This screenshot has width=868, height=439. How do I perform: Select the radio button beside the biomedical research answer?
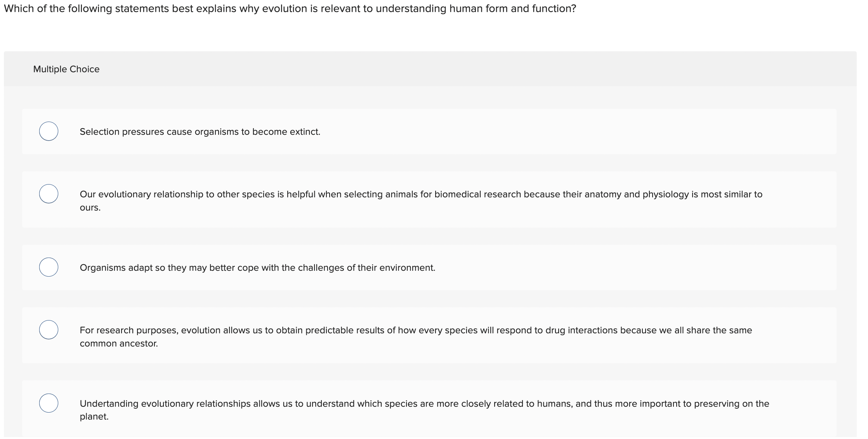pyautogui.click(x=49, y=194)
